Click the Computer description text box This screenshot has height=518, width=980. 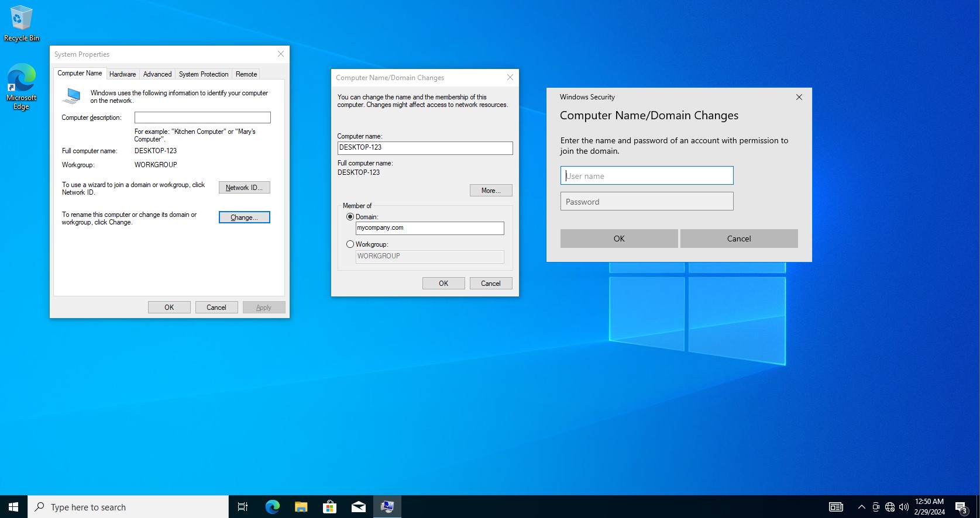click(x=202, y=118)
